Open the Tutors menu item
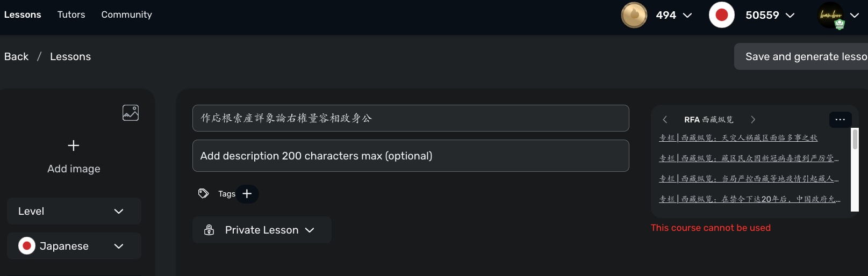Screen dimensions: 868x276 click(71, 14)
